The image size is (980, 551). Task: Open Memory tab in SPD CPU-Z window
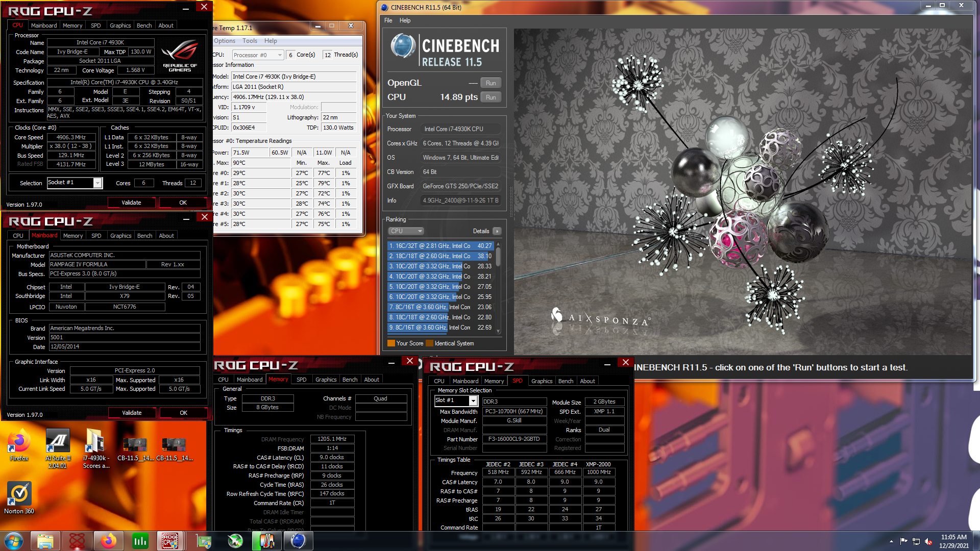click(494, 381)
